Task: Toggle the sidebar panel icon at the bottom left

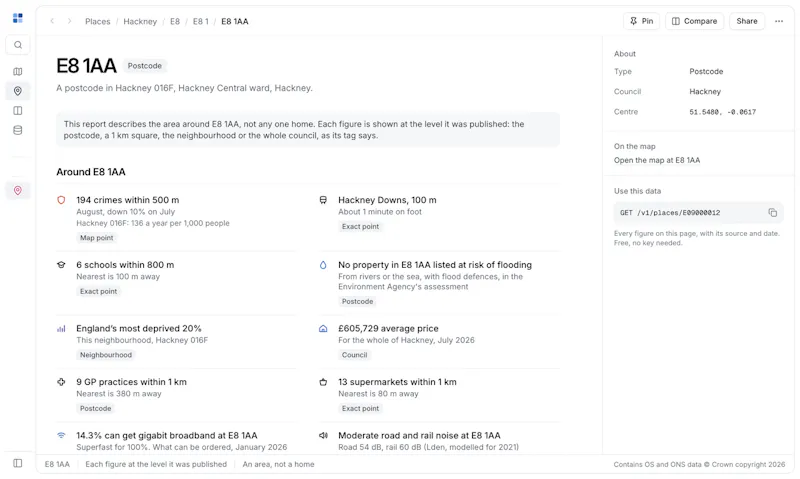Action: pyautogui.click(x=18, y=463)
